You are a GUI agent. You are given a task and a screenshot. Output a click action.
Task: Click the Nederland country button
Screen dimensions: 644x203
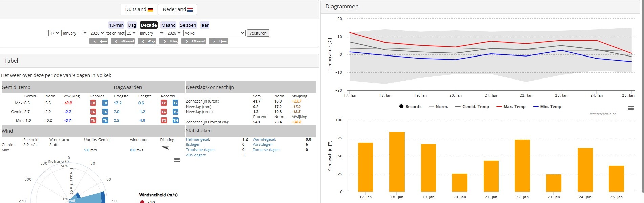click(177, 9)
